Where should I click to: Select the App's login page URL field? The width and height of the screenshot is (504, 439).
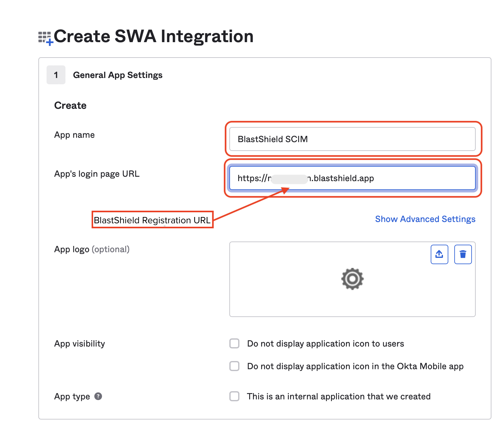(352, 178)
